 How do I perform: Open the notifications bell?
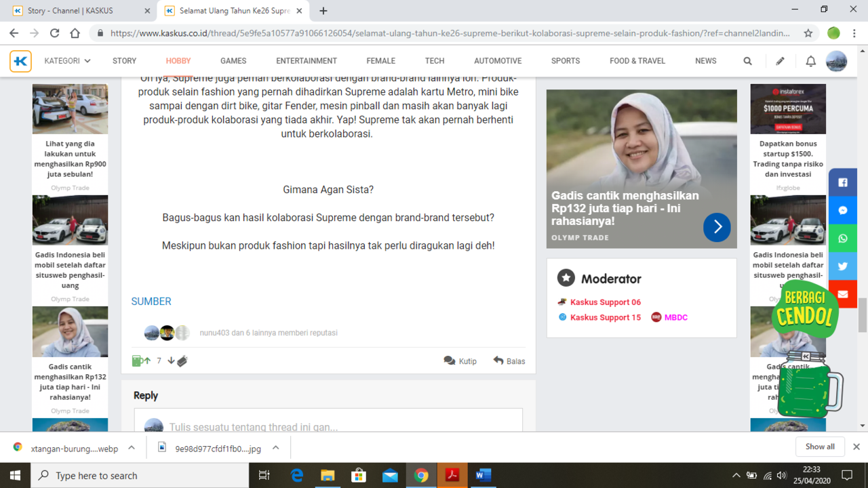tap(810, 61)
